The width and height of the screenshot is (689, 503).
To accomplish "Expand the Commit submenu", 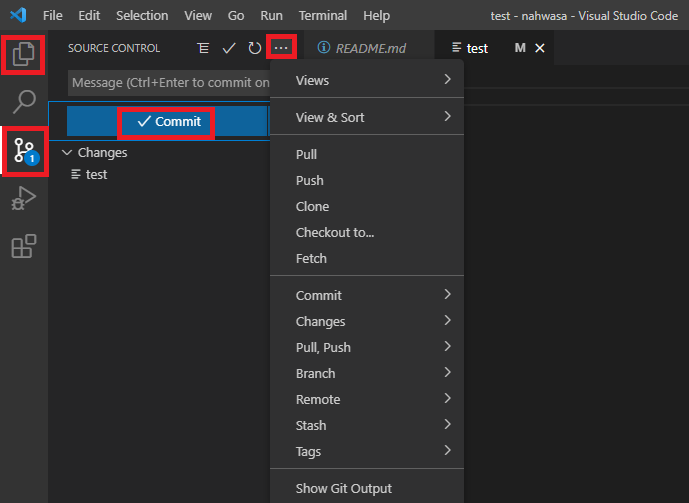I will tap(367, 295).
